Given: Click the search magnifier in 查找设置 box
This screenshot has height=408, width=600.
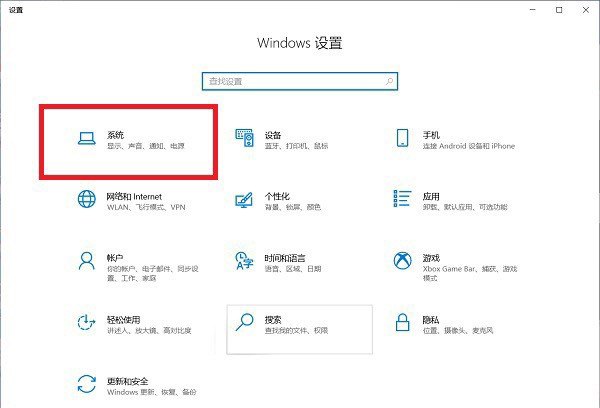Looking at the screenshot, I should coord(390,81).
